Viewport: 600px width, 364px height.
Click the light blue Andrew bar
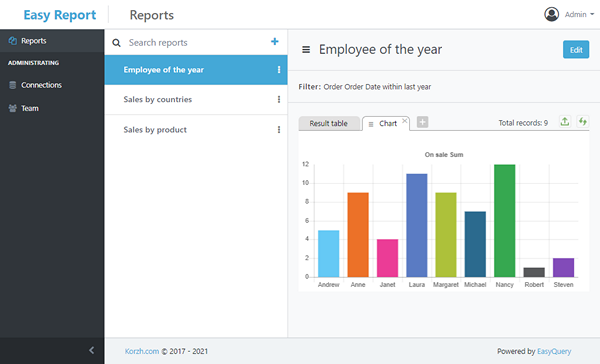click(328, 253)
